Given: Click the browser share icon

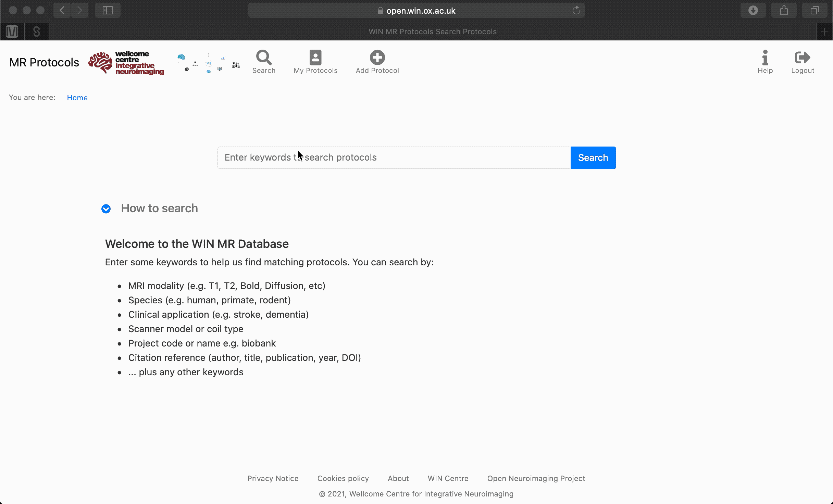Looking at the screenshot, I should 784,11.
